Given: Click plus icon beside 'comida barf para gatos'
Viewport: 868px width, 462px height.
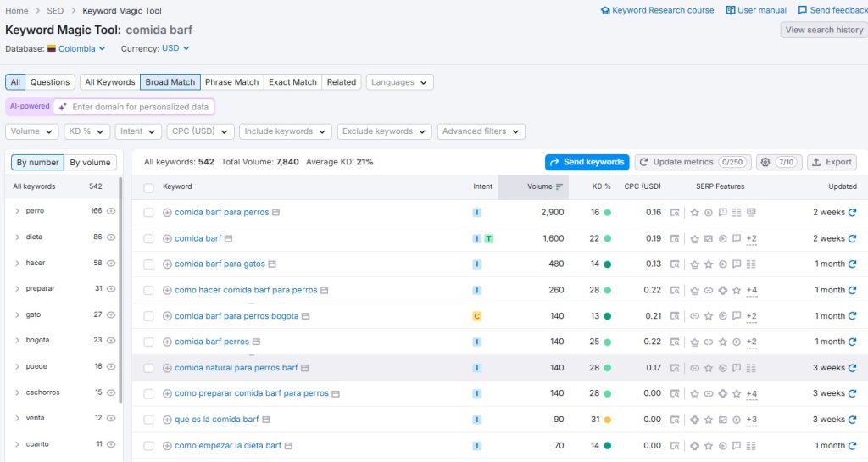Looking at the screenshot, I should (x=167, y=264).
